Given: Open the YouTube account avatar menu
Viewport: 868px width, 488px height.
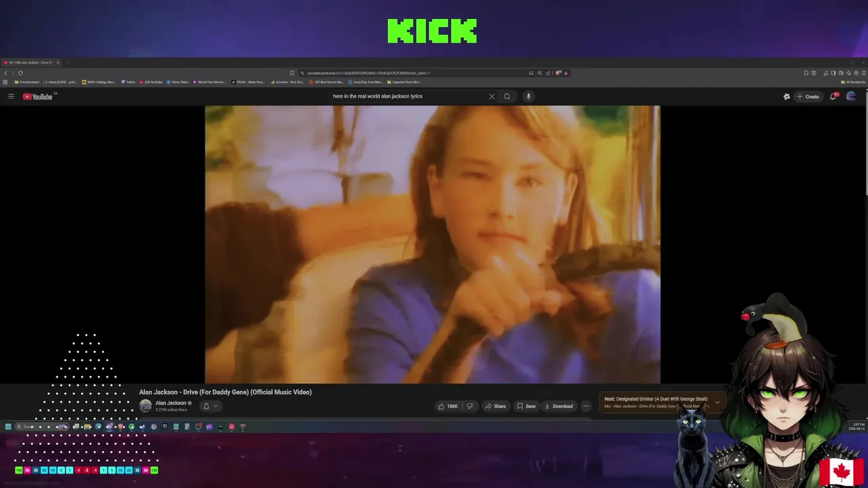Looking at the screenshot, I should (x=851, y=96).
